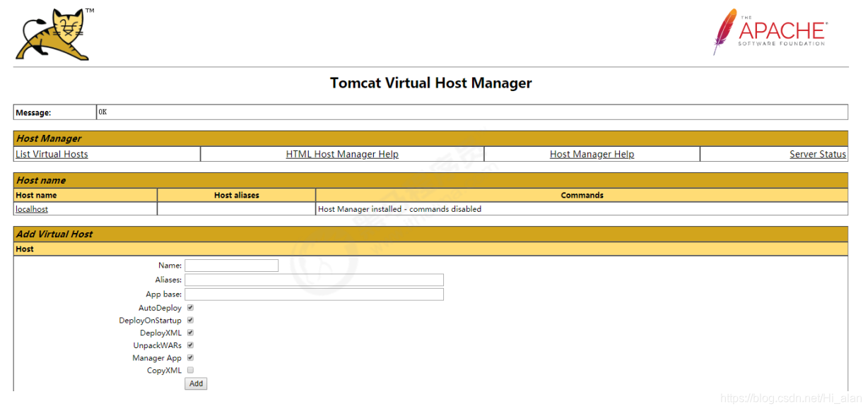The height and width of the screenshot is (411, 868).
Task: Focus the App base input field
Action: (314, 294)
